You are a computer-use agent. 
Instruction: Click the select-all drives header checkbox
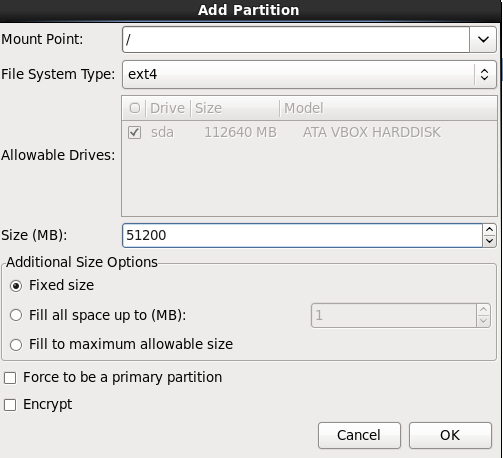pos(135,108)
